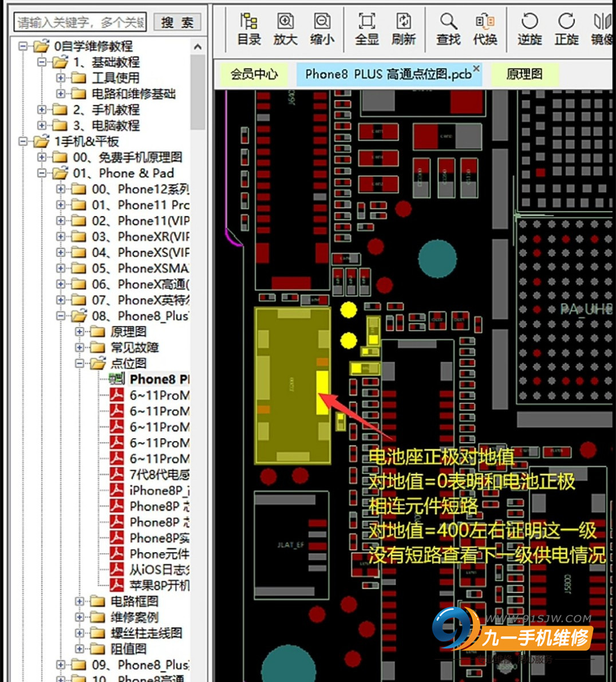
Task: Click the PDF icon beside 从iOS日志
Action: pyautogui.click(x=117, y=569)
